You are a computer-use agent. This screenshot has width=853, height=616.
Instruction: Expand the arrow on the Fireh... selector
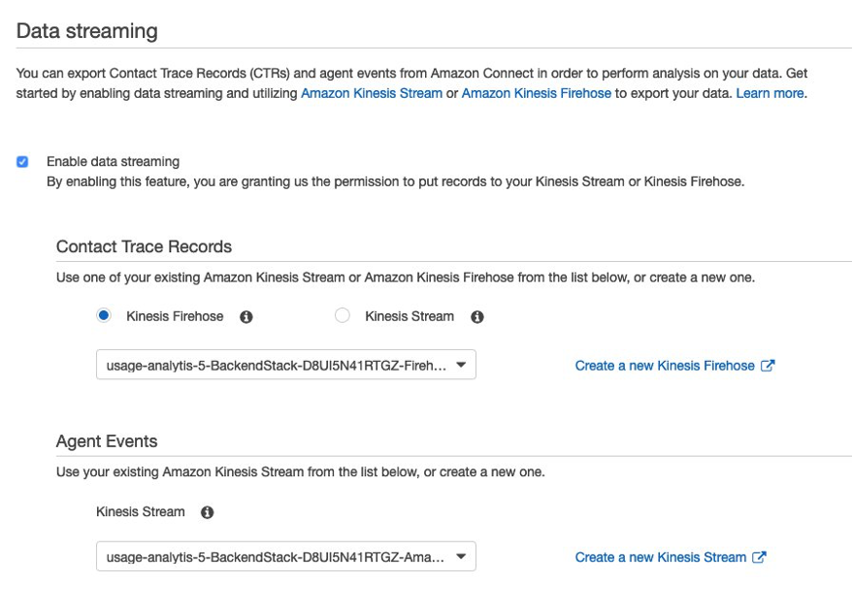461,366
